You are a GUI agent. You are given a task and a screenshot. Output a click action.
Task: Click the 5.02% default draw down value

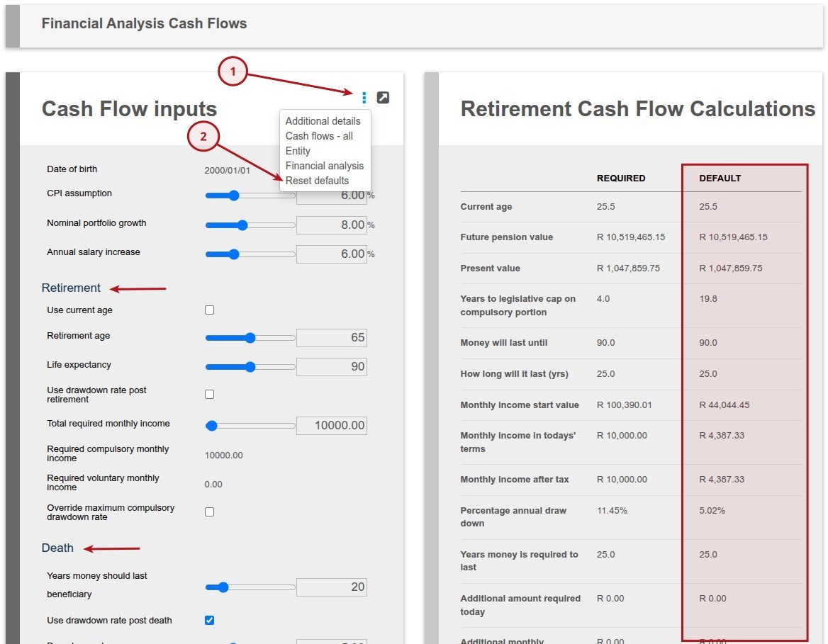[x=712, y=510]
